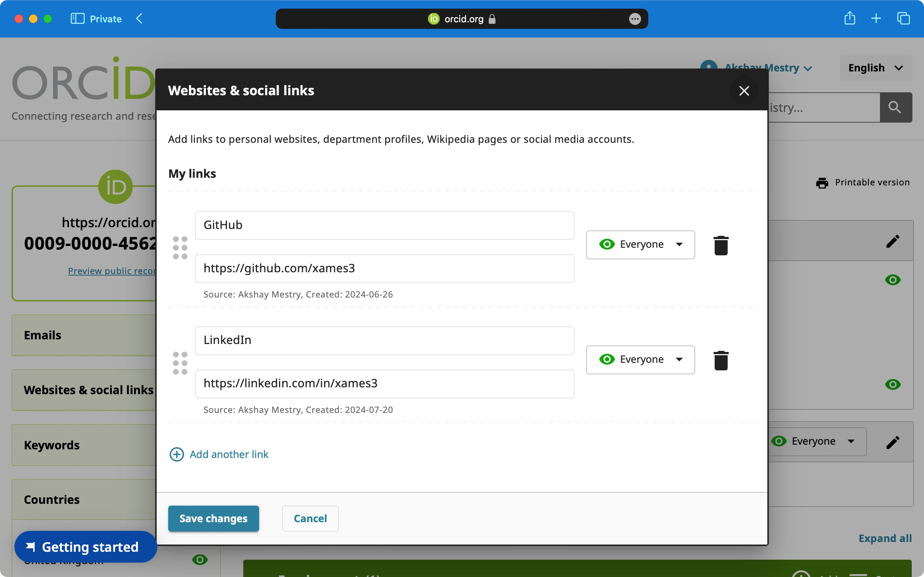924x577 pixels.
Task: Toggle visibility for LinkedIn link to Everyone
Action: click(640, 359)
